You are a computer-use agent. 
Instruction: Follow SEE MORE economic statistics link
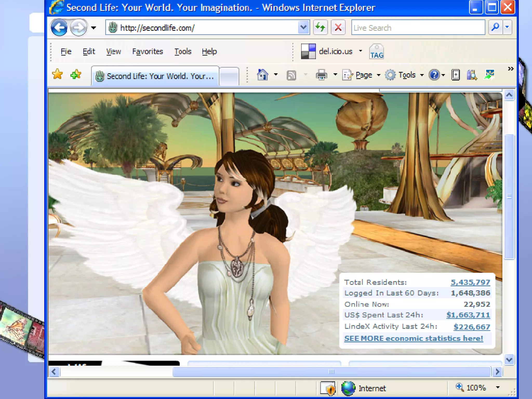(414, 338)
